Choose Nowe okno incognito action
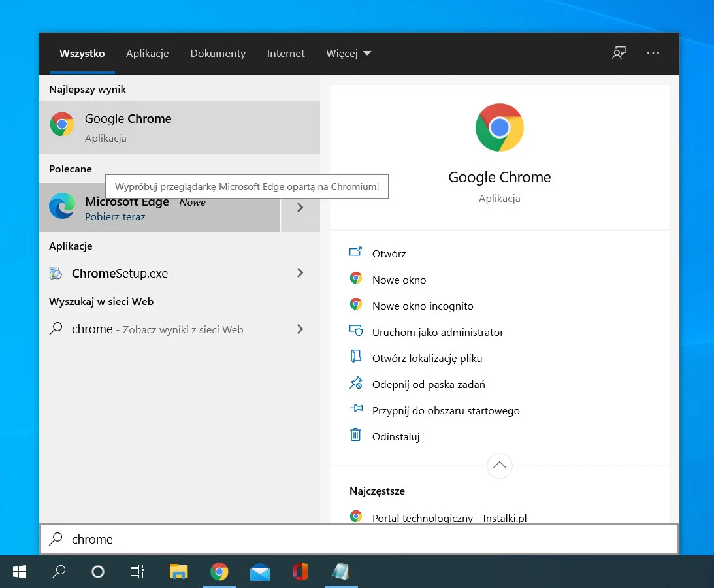Image resolution: width=714 pixels, height=588 pixels. point(423,306)
